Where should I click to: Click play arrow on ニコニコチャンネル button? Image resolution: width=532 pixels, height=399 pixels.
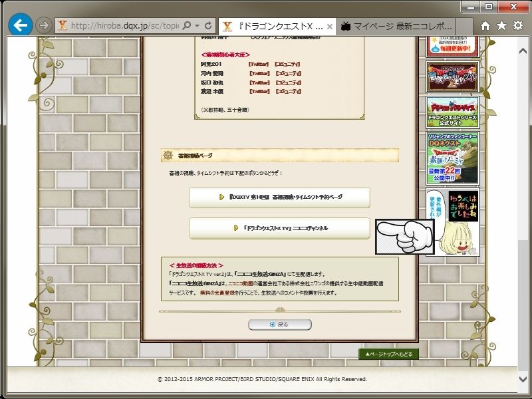(x=236, y=228)
